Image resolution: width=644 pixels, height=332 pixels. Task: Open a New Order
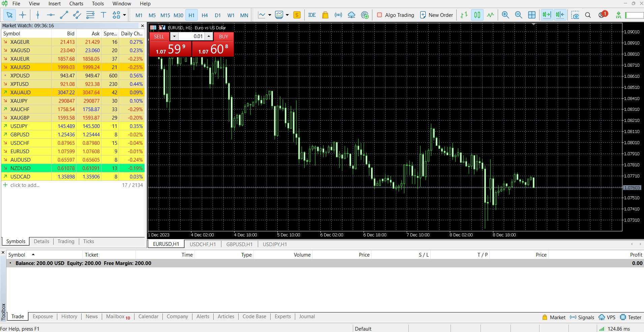pos(436,15)
